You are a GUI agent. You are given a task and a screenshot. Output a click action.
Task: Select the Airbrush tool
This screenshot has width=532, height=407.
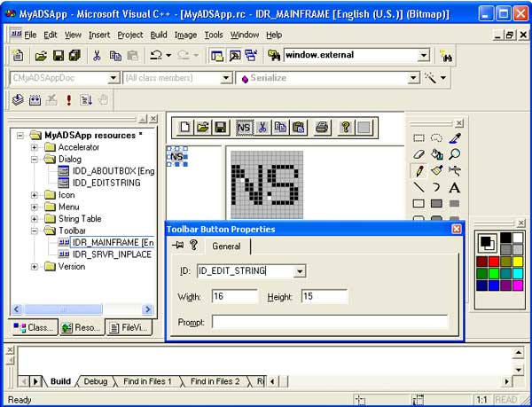pos(454,171)
